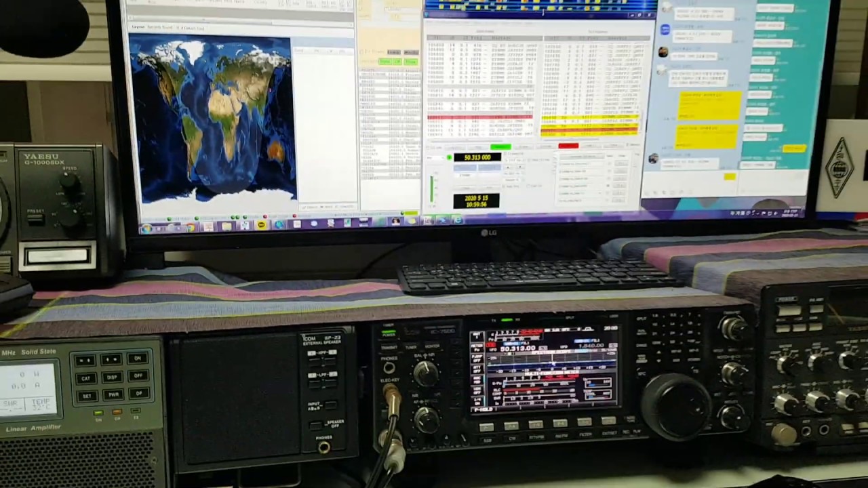The image size is (868, 488).
Task: Click the world map in the gray-line window
Action: coord(212,119)
